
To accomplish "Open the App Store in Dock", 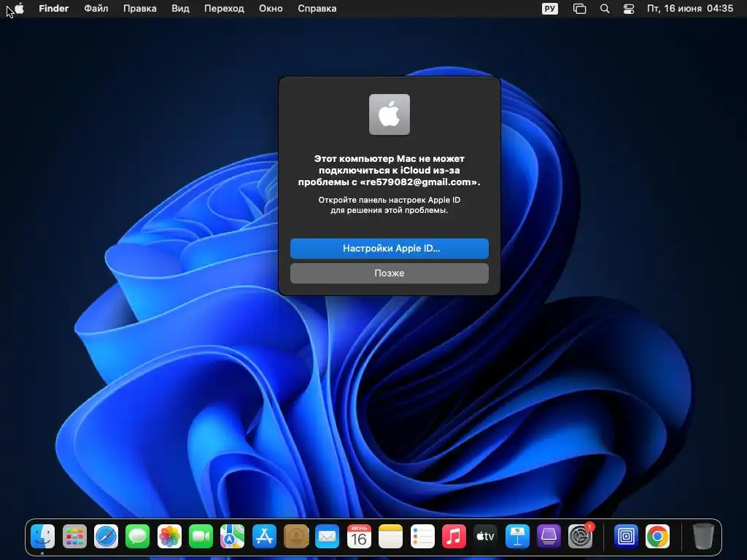I will pos(264,536).
